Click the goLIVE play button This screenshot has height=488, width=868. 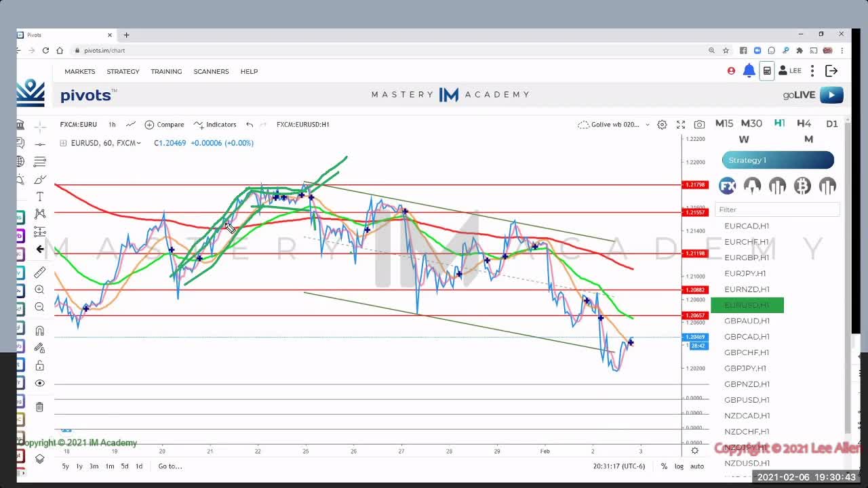831,95
